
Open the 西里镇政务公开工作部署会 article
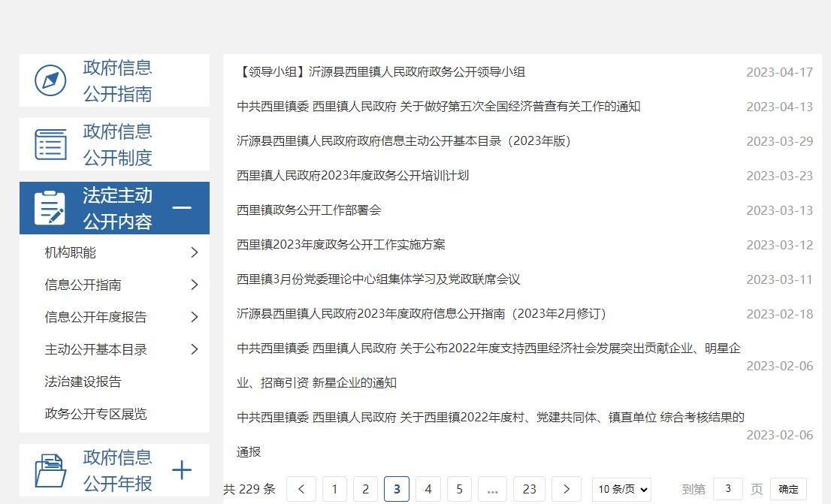309,210
